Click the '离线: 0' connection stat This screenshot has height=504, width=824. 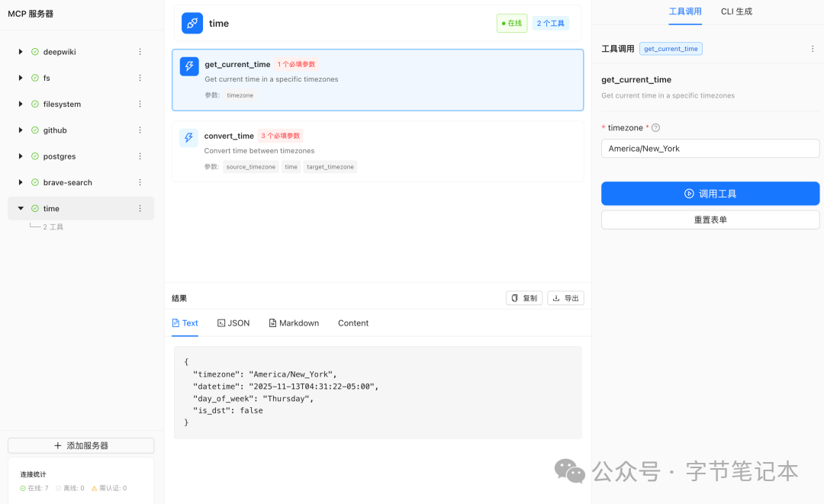(x=70, y=488)
